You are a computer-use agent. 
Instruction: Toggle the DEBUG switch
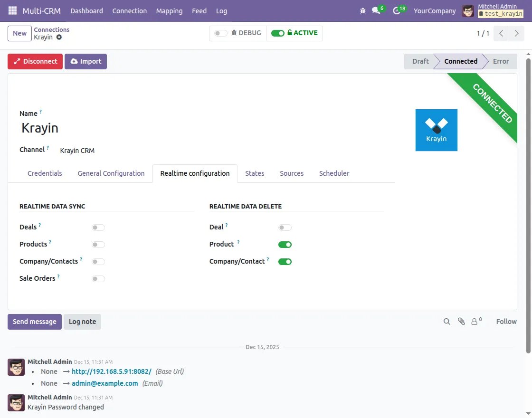pos(220,33)
